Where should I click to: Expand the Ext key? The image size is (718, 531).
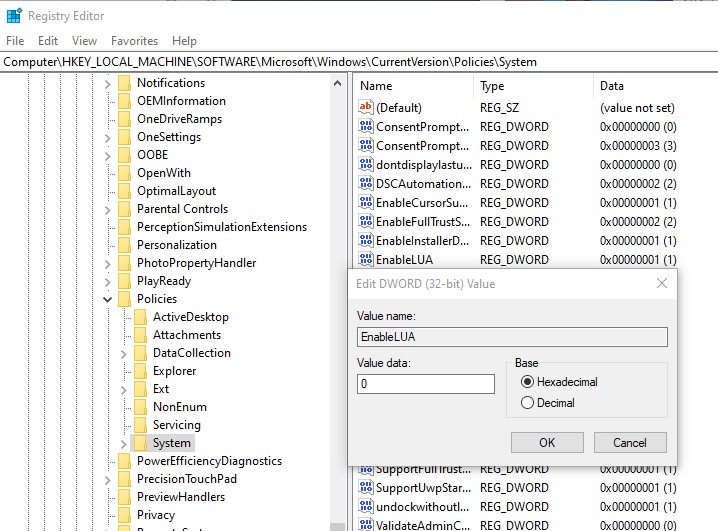click(123, 390)
